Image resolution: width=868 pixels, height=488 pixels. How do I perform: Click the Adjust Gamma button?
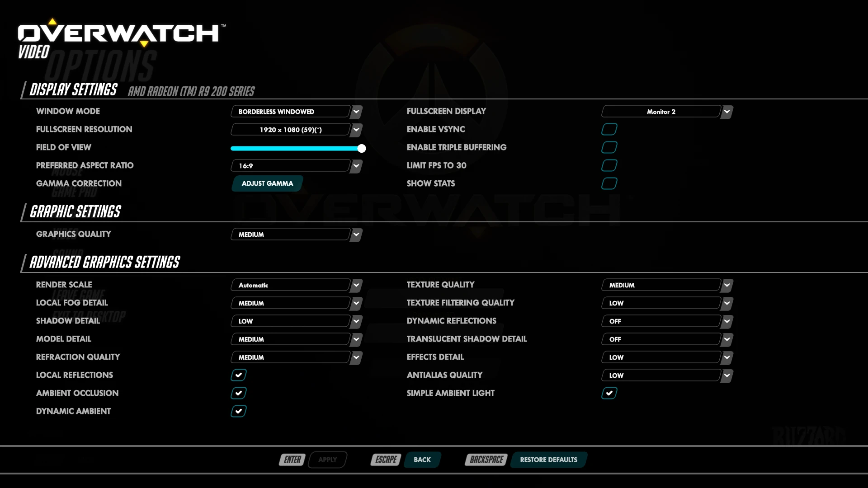267,183
